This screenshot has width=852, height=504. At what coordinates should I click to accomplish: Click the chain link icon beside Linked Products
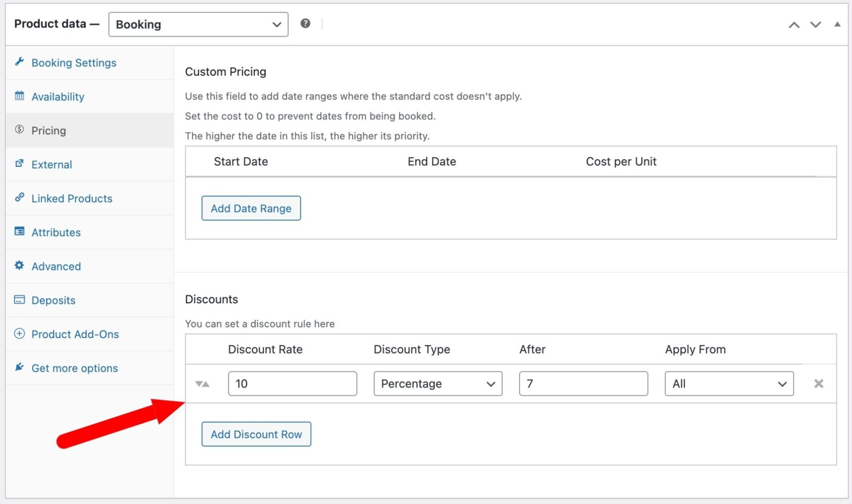pyautogui.click(x=19, y=197)
